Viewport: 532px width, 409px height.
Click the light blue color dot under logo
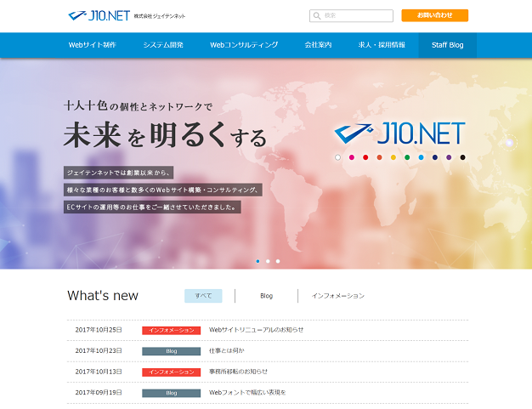tap(421, 157)
